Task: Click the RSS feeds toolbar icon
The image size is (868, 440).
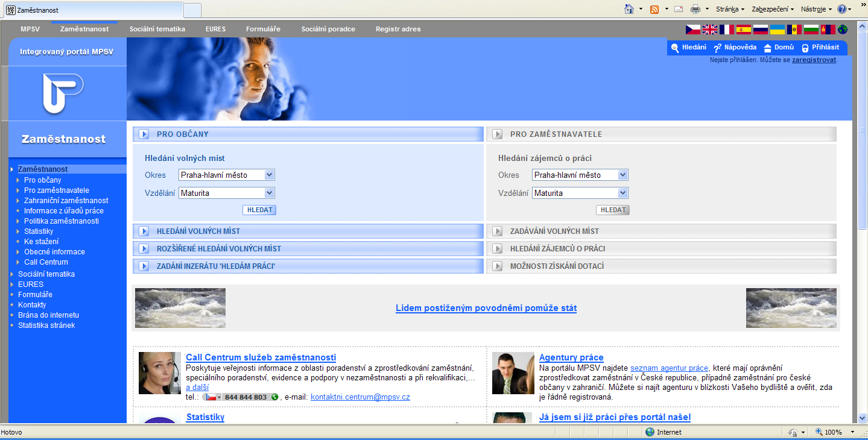Action: [x=654, y=9]
